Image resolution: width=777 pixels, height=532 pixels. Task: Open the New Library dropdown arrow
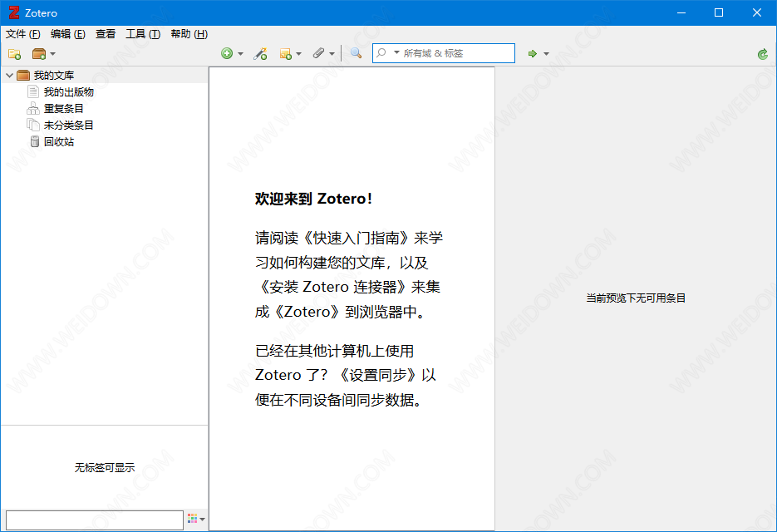pyautogui.click(x=53, y=53)
